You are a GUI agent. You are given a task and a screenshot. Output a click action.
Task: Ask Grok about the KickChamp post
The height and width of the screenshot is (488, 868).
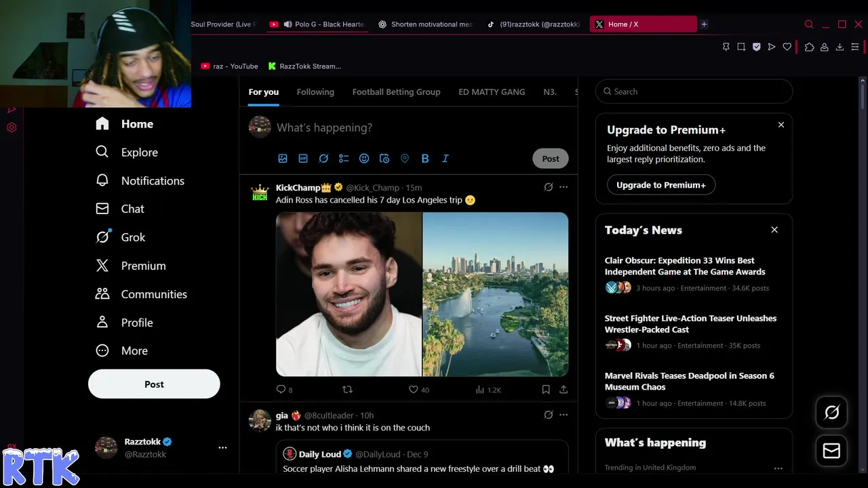(x=548, y=187)
